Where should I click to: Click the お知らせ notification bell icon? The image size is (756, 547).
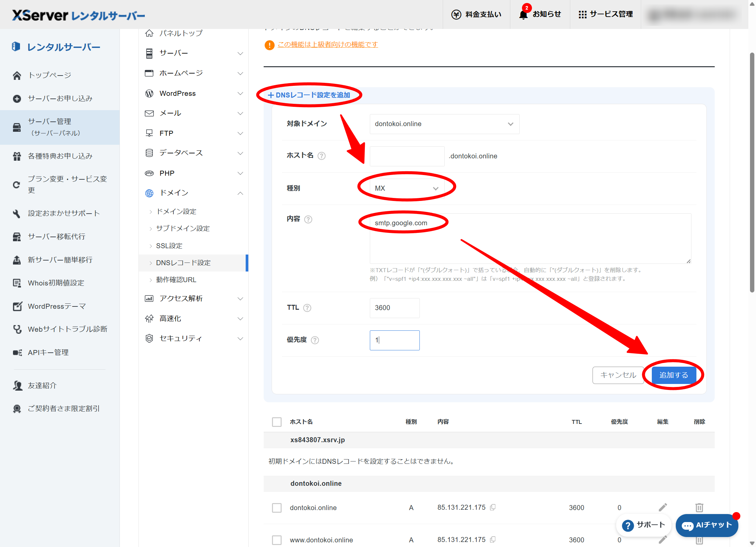click(523, 14)
